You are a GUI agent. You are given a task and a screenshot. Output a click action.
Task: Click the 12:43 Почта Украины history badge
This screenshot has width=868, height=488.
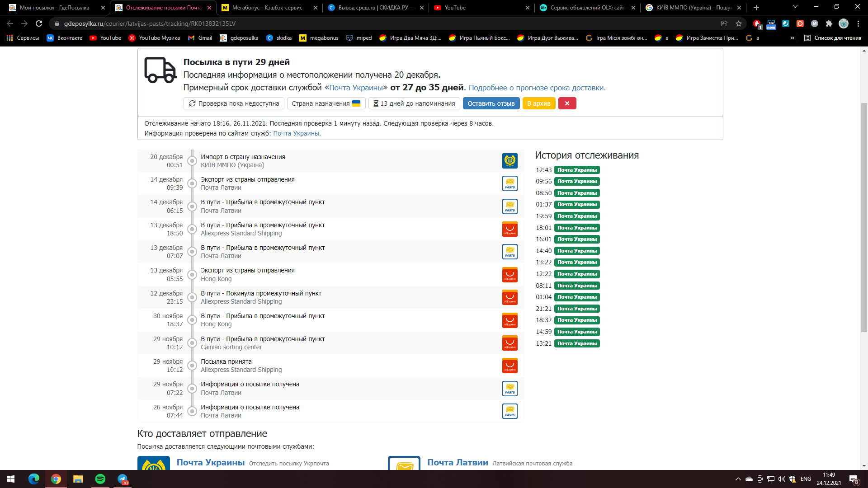coord(577,170)
